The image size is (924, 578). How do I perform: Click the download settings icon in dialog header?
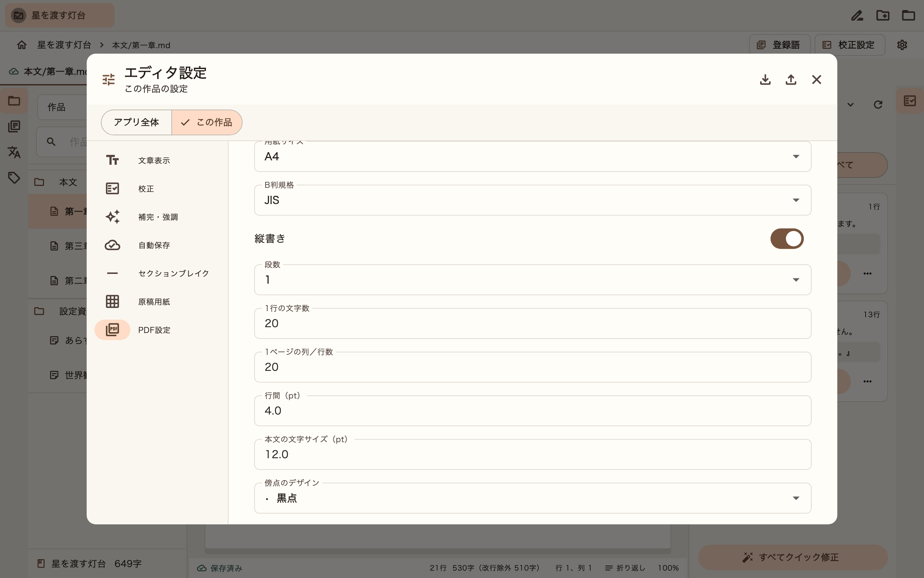(765, 80)
